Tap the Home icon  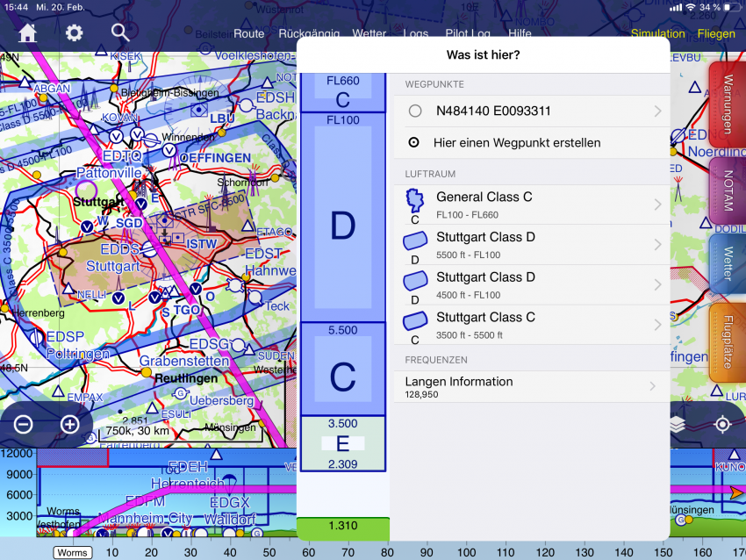tap(28, 33)
